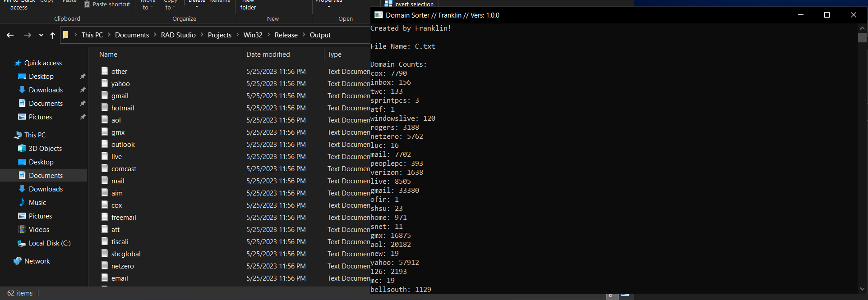
Task: Click Invert selection in ribbon
Action: pos(409,4)
